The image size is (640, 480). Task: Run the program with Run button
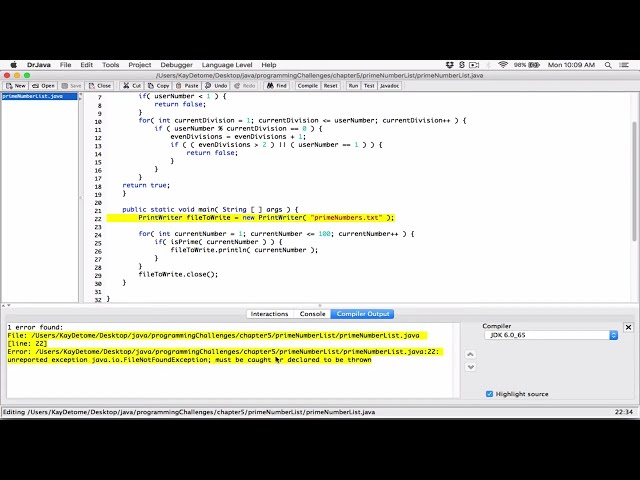pos(353,86)
